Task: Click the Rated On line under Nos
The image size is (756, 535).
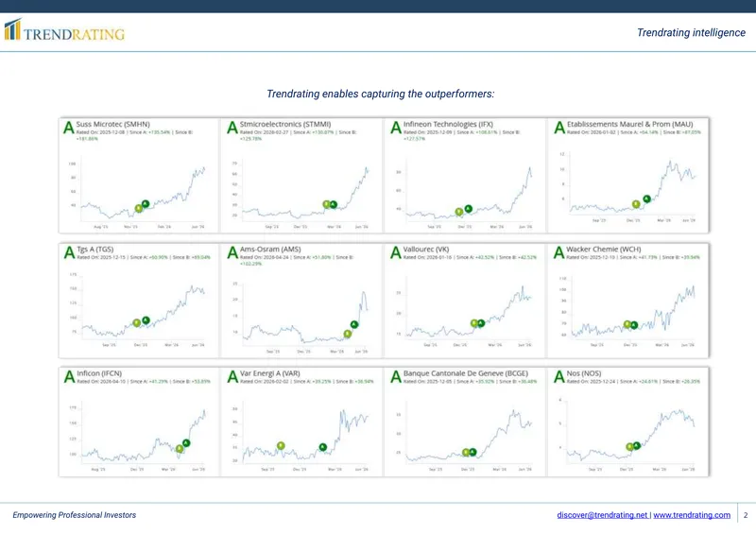Action: [633, 381]
